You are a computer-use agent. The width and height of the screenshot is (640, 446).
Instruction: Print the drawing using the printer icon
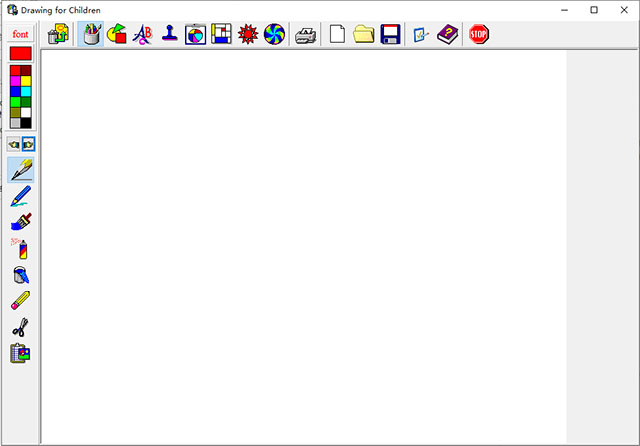(x=306, y=36)
